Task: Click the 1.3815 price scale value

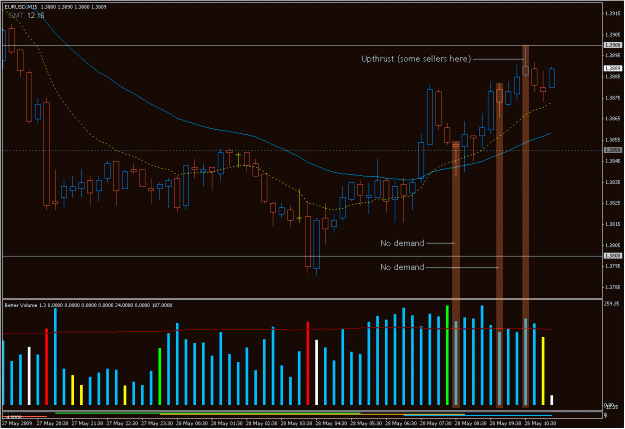Action: coord(612,224)
